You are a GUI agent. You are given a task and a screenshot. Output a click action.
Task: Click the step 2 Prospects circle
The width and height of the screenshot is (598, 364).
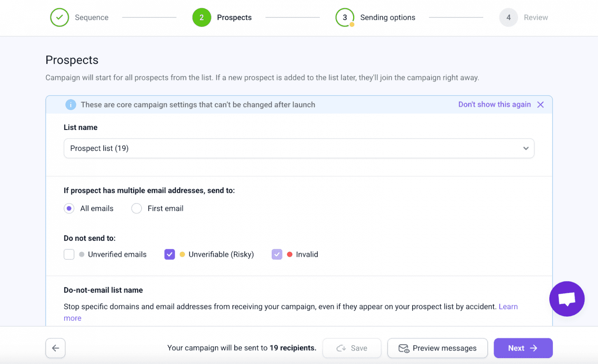click(x=202, y=17)
